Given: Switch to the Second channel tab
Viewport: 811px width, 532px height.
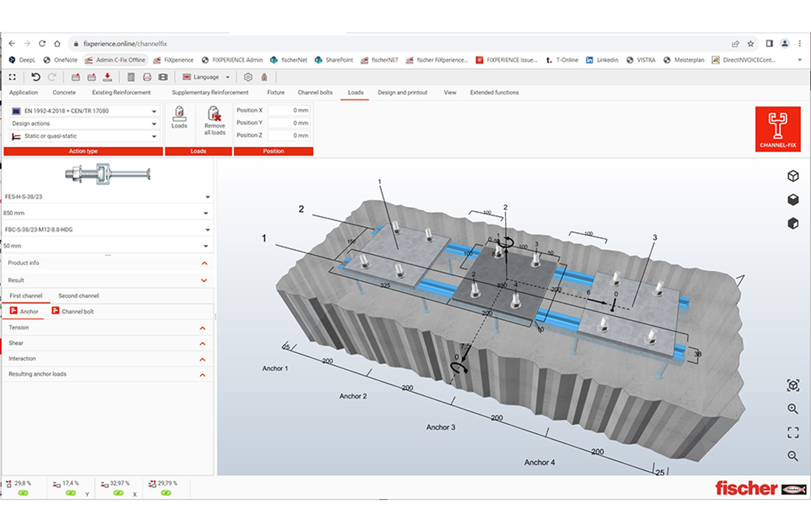Looking at the screenshot, I should [78, 296].
